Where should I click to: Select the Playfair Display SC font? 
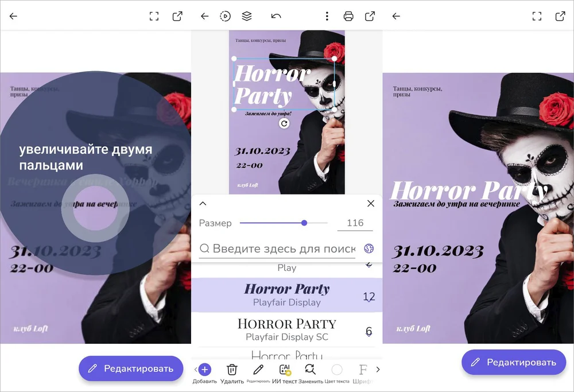[x=286, y=328]
